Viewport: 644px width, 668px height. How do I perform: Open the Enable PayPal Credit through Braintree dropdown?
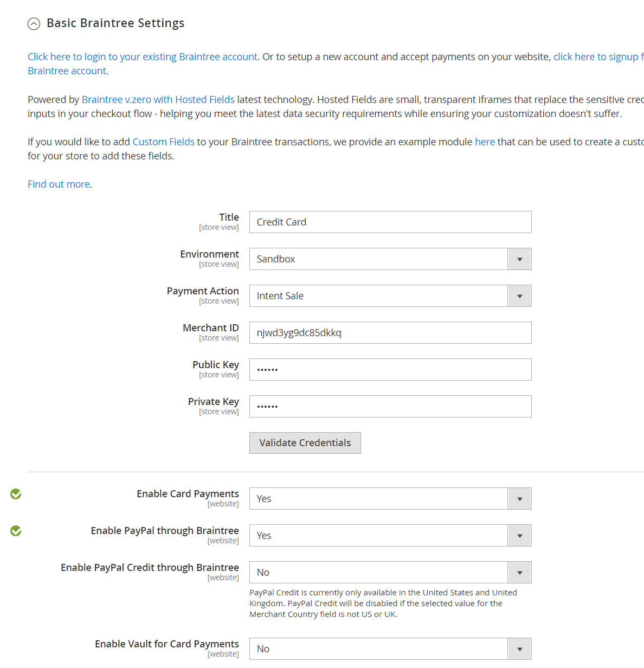click(390, 573)
